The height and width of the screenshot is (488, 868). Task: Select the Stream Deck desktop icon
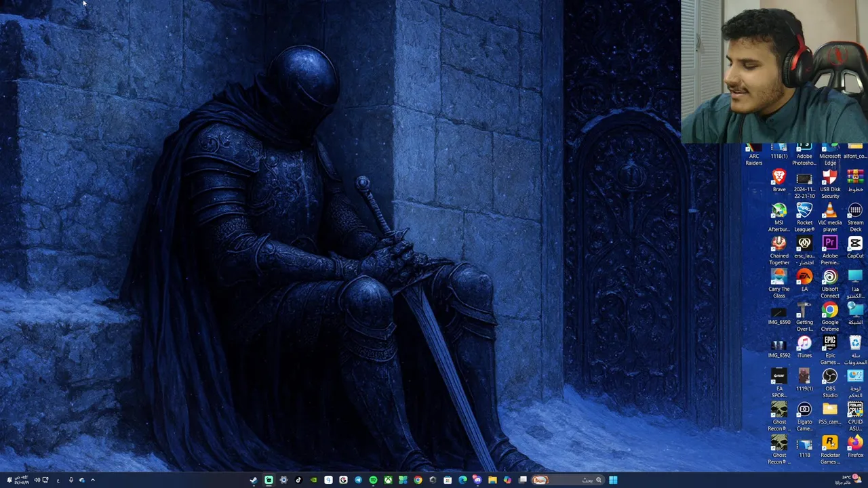point(855,218)
